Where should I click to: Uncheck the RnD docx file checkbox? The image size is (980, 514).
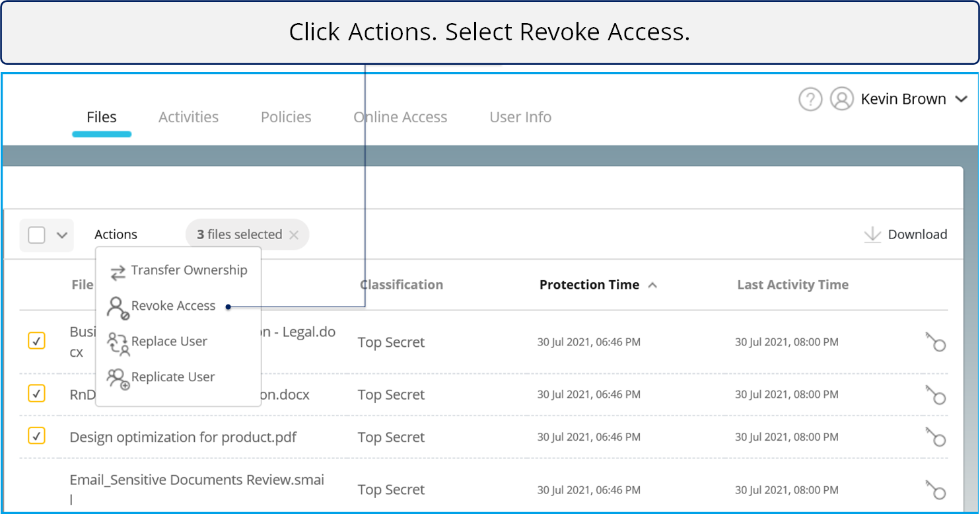click(36, 393)
